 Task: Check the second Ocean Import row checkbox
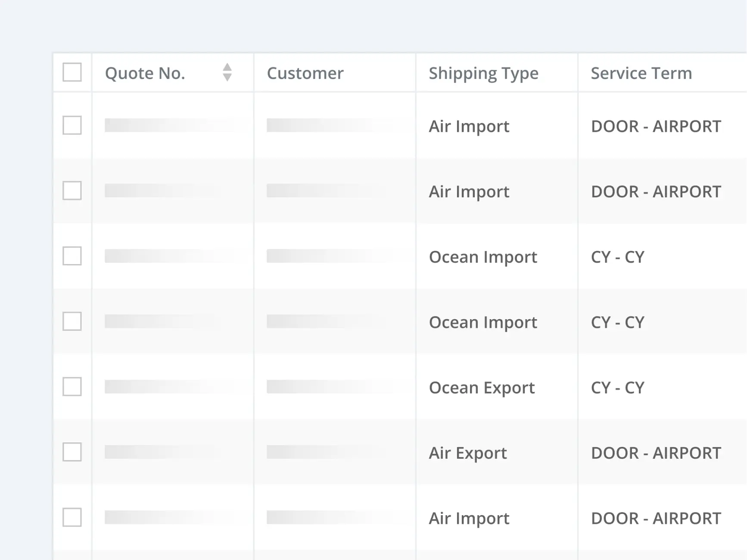pyautogui.click(x=72, y=321)
